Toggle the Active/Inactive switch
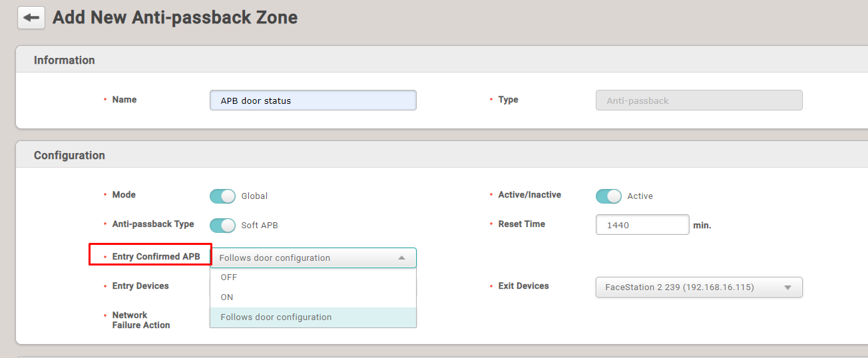 coord(608,196)
